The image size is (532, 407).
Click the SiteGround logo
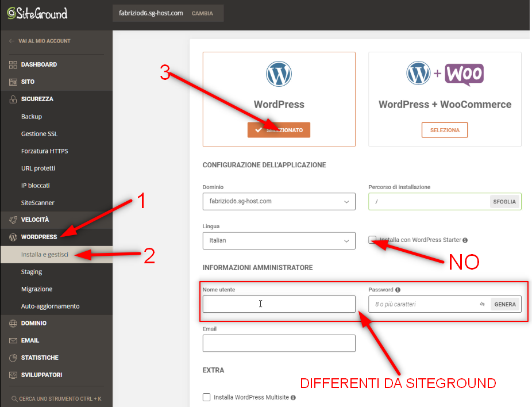(x=37, y=13)
